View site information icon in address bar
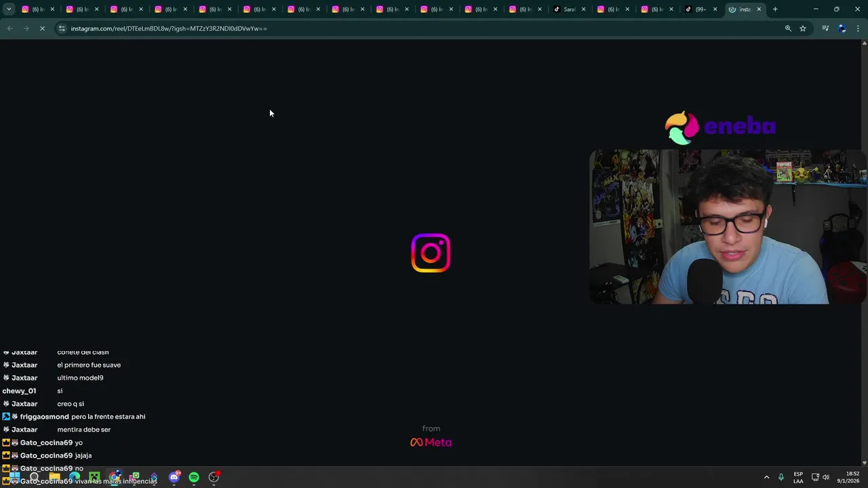This screenshot has height=488, width=868. click(62, 28)
